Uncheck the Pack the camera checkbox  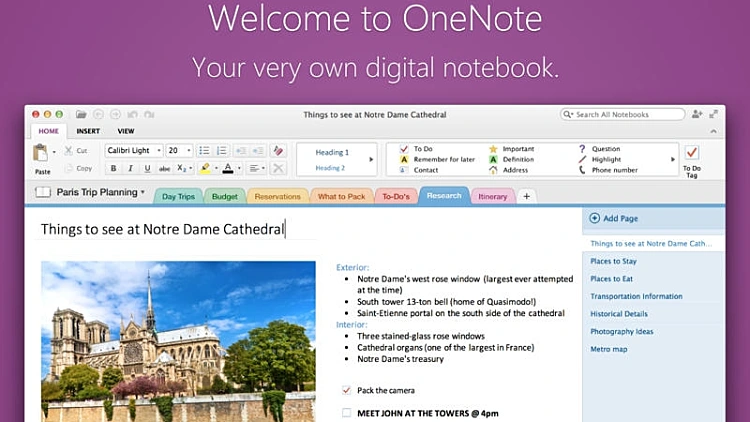(346, 390)
